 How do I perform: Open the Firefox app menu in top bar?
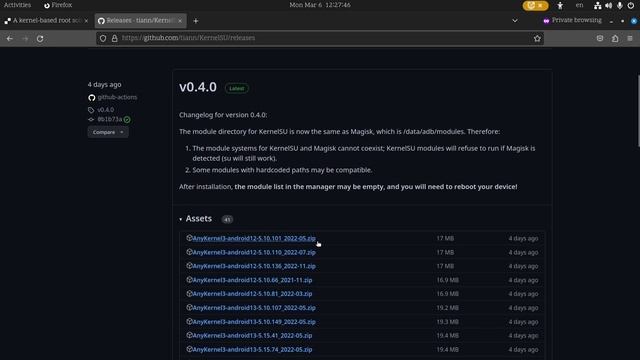coord(58,5)
